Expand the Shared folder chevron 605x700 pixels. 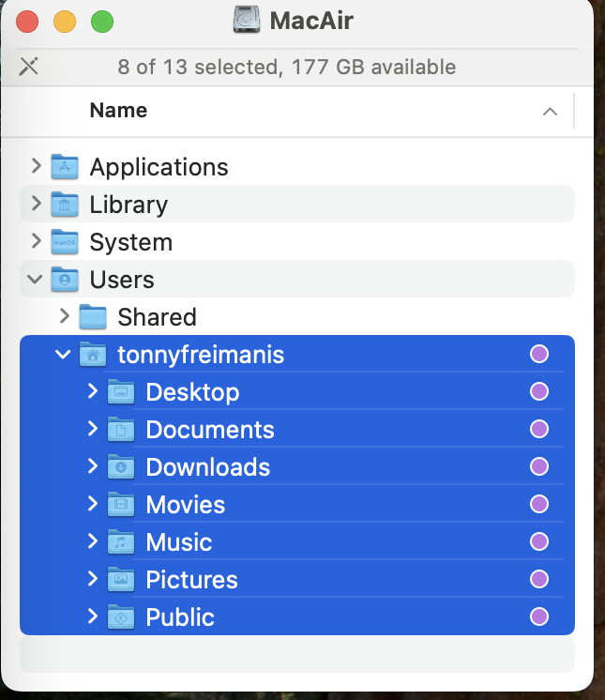(x=64, y=316)
